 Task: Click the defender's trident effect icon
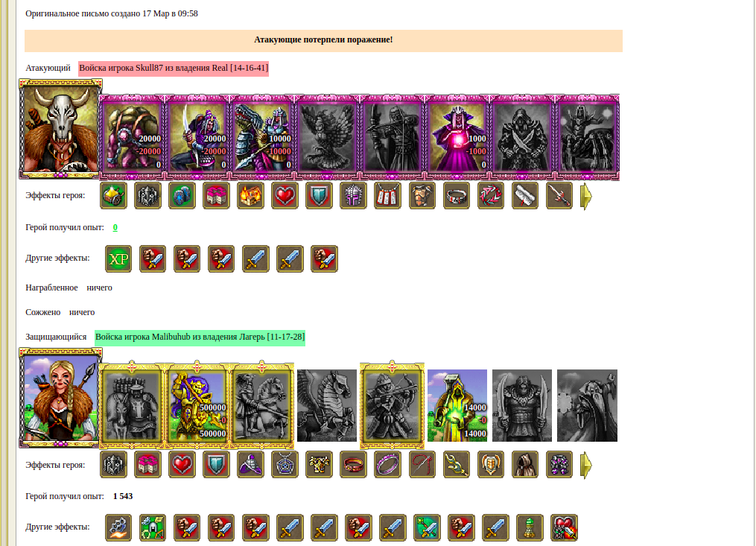456,465
